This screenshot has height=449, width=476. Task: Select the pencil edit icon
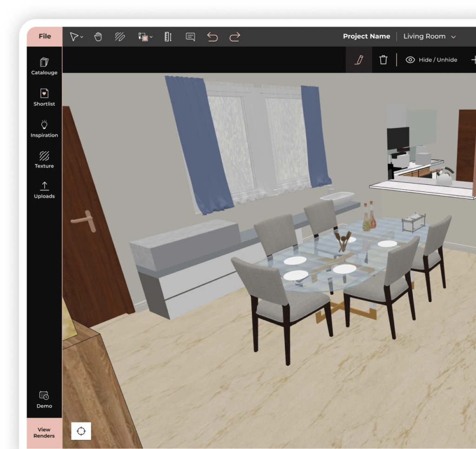click(359, 60)
